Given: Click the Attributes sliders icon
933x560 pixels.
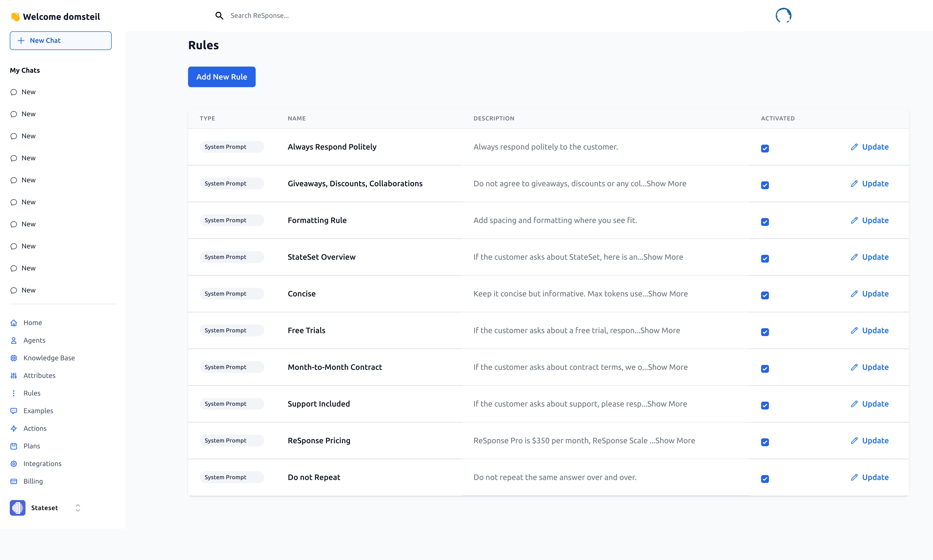Looking at the screenshot, I should click(x=14, y=375).
